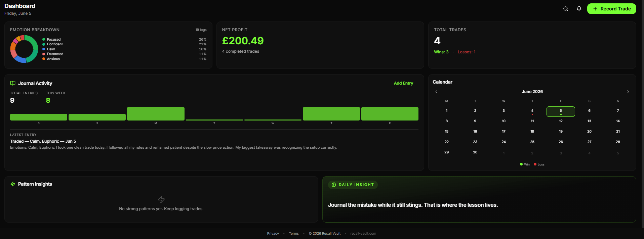Viewport: 644px width, 239px height.
Task: Click the Wins: 3 label
Action: coord(441,52)
